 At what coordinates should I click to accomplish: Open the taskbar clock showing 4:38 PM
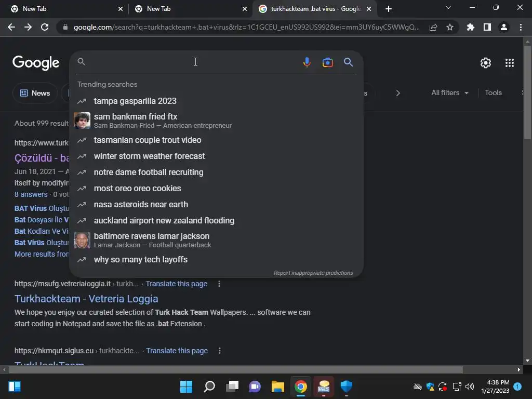[x=495, y=387]
